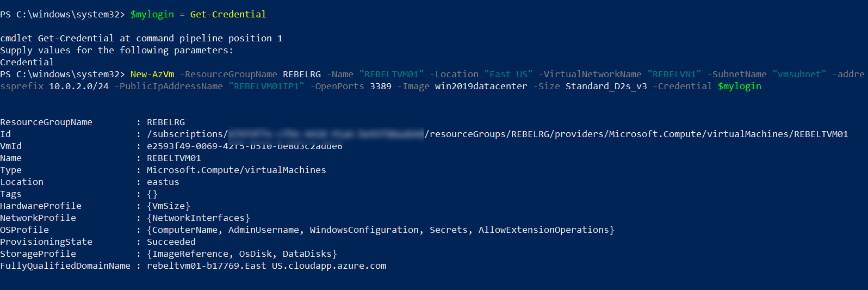Click the {NetworkInterfaces} NetworkProfile value

(198, 218)
